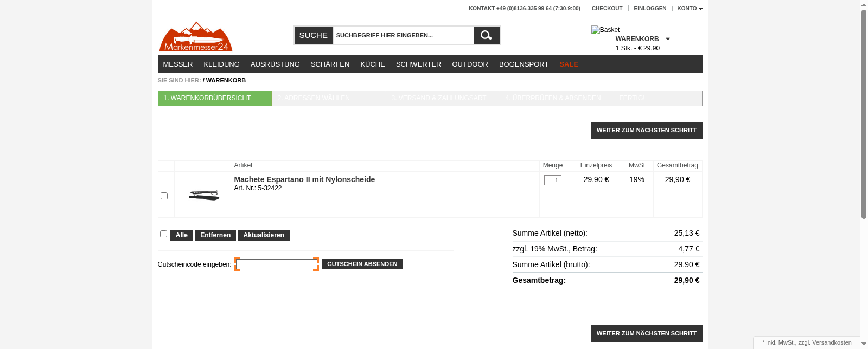The width and height of the screenshot is (868, 349).
Task: Open the Konto dropdown menu
Action: (690, 9)
